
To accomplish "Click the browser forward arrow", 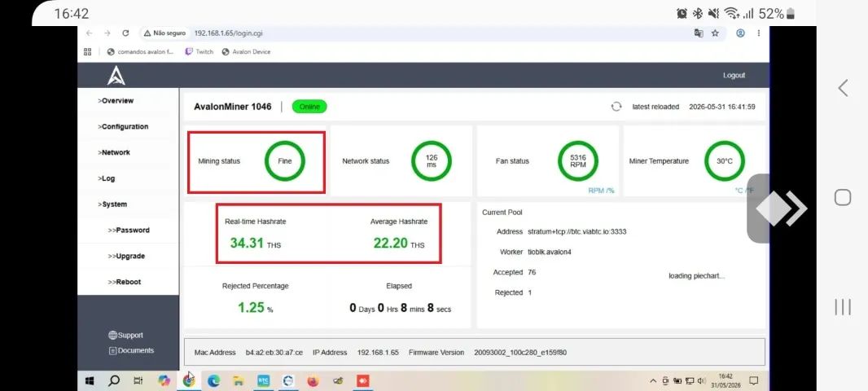I will (107, 33).
